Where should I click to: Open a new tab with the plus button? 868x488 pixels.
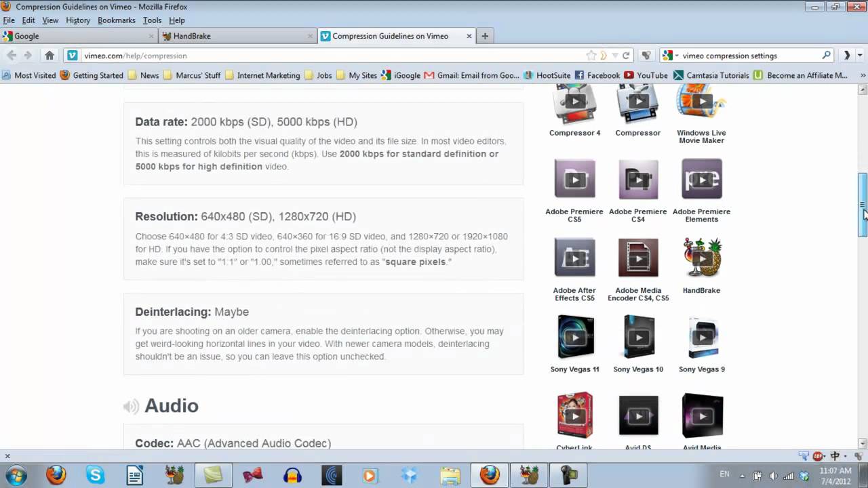[x=484, y=36]
